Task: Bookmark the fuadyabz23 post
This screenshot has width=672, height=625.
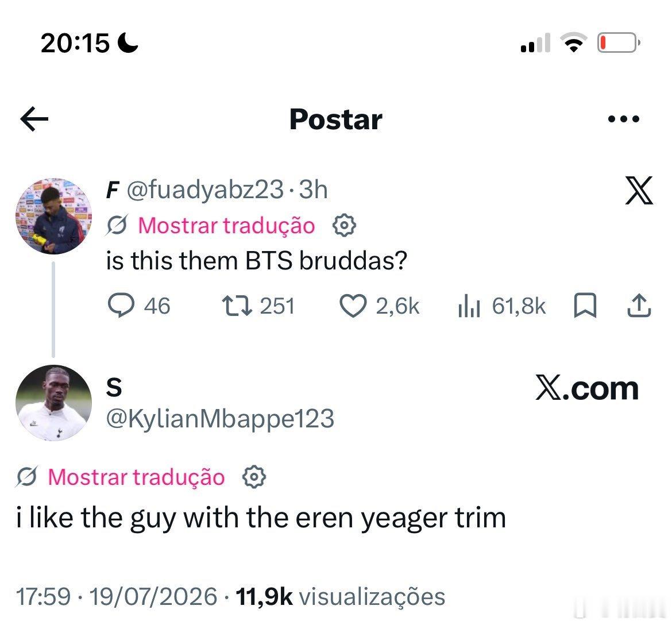Action: [585, 306]
